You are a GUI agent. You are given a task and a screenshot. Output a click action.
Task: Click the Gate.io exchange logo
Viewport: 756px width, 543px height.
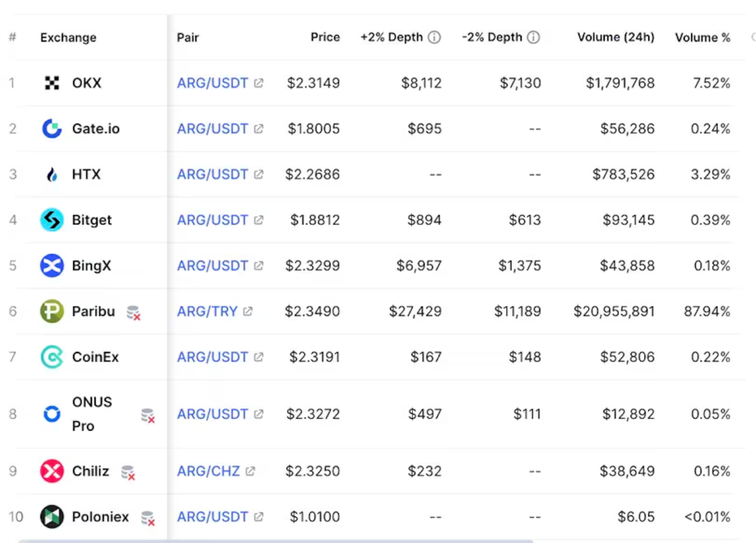(52, 129)
